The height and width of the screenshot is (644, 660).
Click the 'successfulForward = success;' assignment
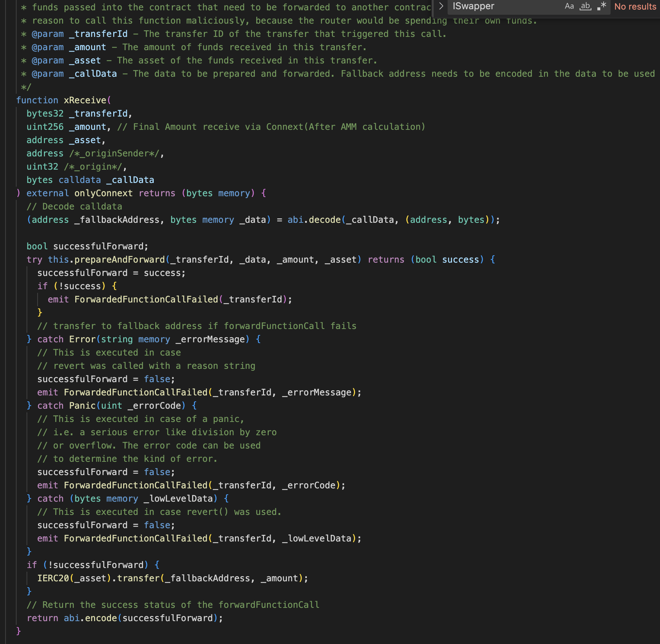[111, 273]
